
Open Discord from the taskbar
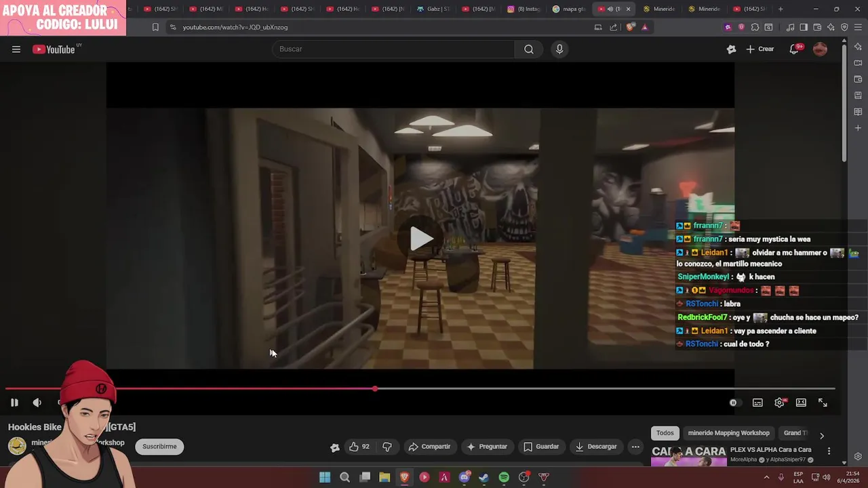[464, 477]
